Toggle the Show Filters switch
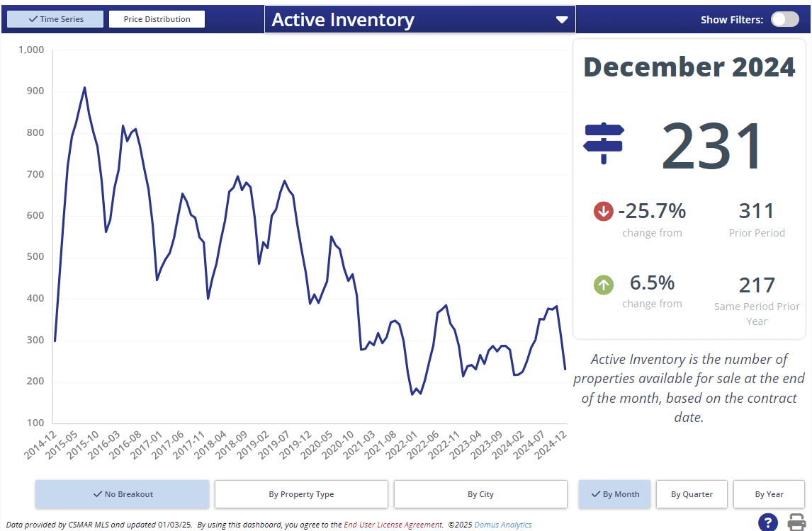Image resolution: width=812 pixels, height=531 pixels. (x=784, y=19)
